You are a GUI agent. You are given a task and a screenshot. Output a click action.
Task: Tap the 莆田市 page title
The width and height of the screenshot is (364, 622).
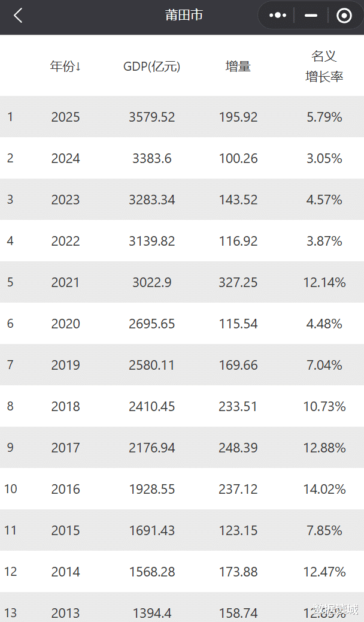coord(184,16)
